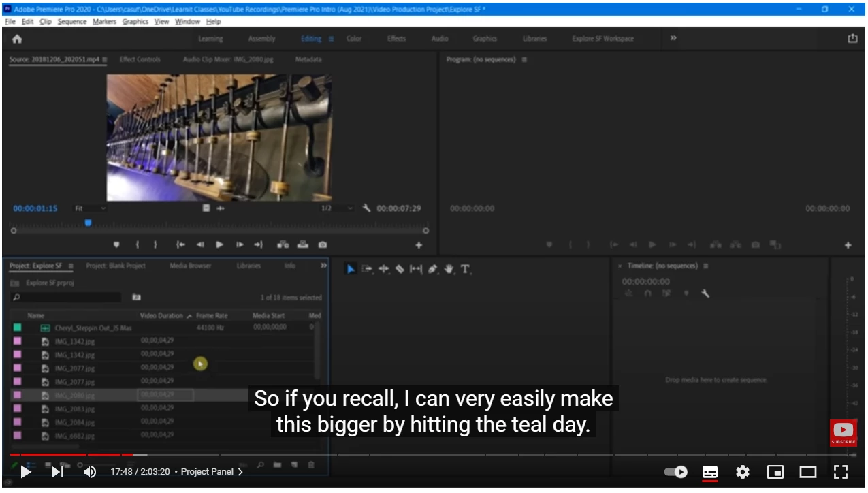Select the Slip tool
Image resolution: width=868 pixels, height=493 pixels.
point(416,269)
